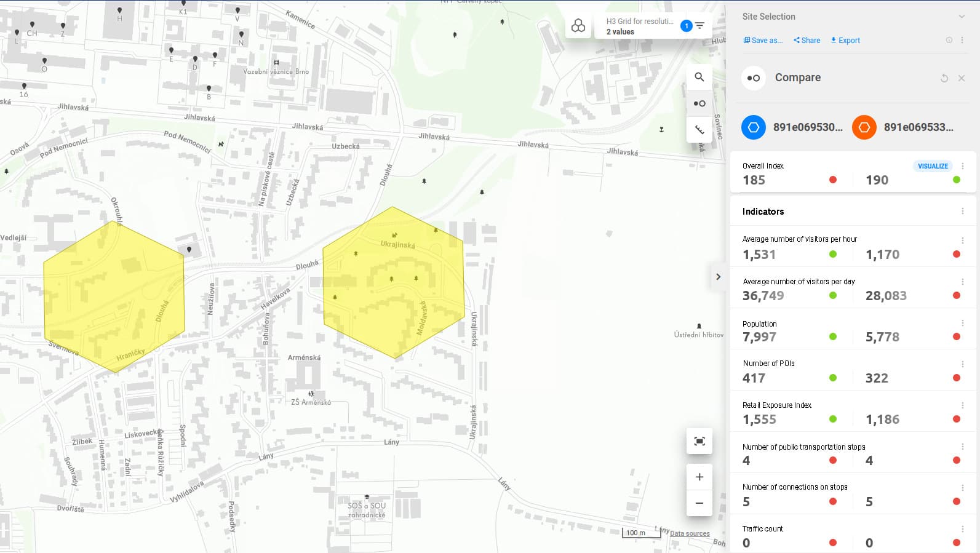The width and height of the screenshot is (980, 553).
Task: Reset the comparison with refresh icon
Action: tap(944, 78)
